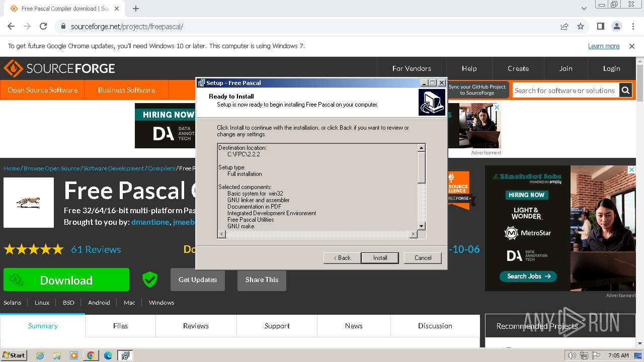The image size is (644, 362).
Task: Click the padlock site info icon
Action: pos(63,26)
